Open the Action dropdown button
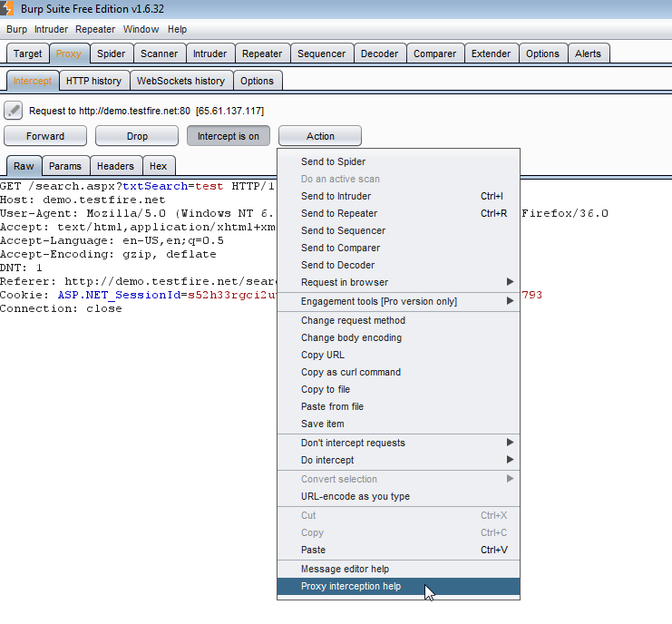 320,136
